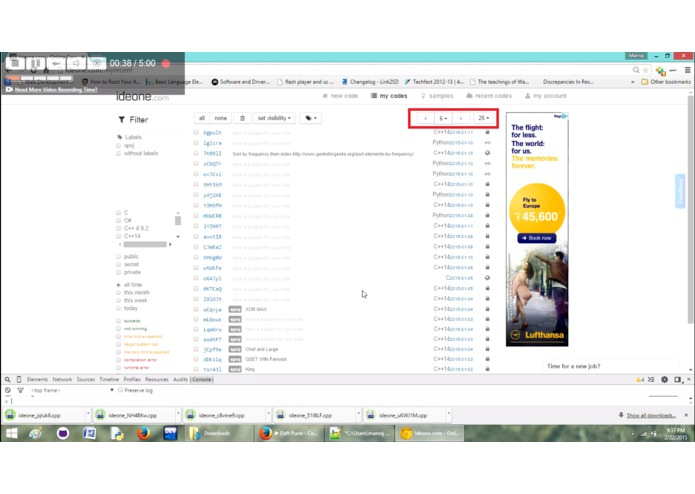Check the without labels filter
695x494 pixels.
118,153
